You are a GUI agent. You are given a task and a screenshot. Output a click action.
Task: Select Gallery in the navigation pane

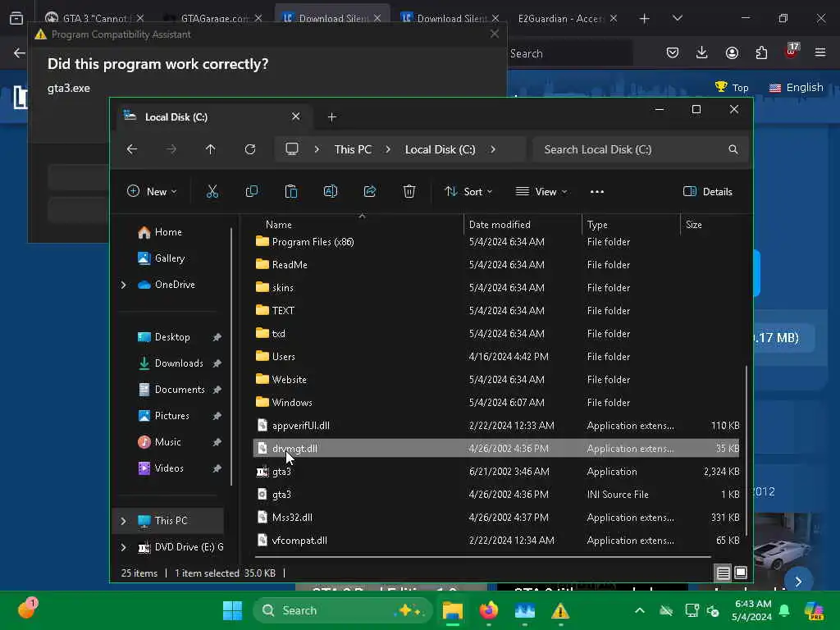tap(169, 258)
